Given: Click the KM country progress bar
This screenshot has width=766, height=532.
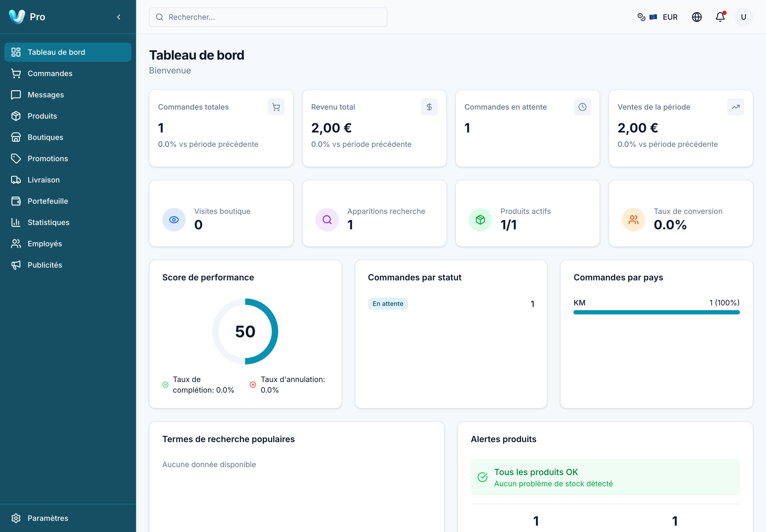Looking at the screenshot, I should 656,312.
